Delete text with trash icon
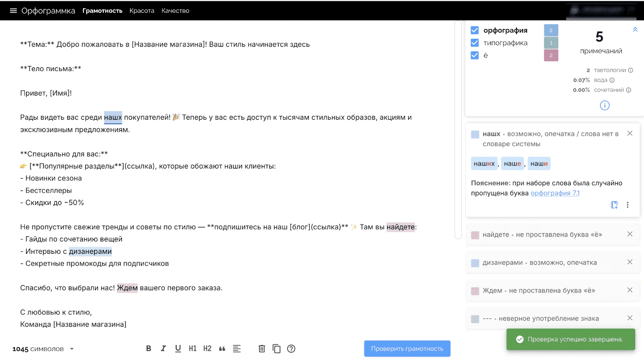The image size is (644, 359). coord(262,349)
